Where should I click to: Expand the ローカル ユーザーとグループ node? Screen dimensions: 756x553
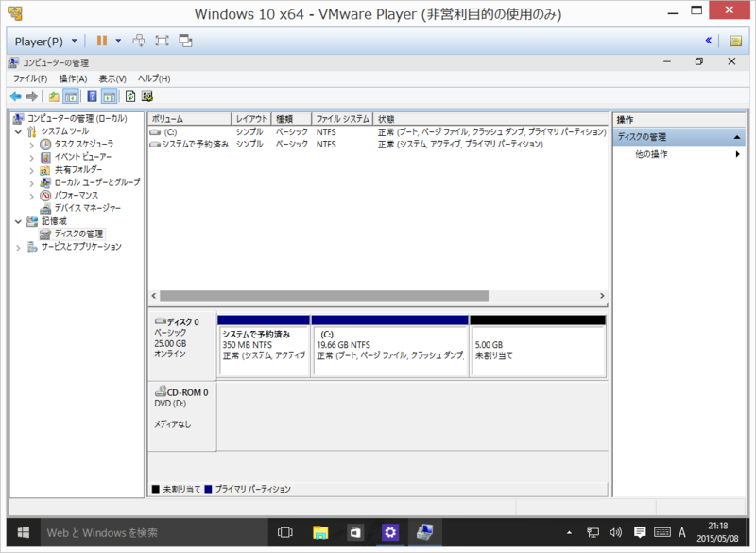pyautogui.click(x=32, y=183)
